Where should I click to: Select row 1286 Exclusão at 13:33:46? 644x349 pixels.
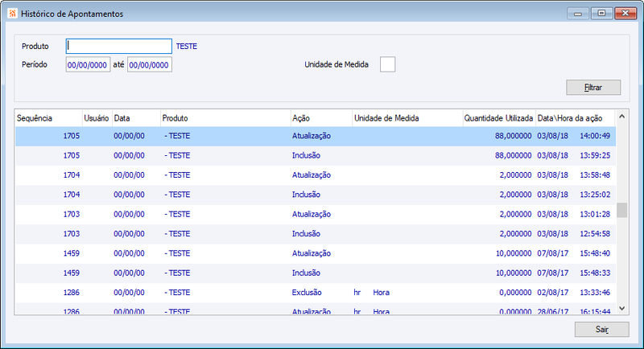316,293
